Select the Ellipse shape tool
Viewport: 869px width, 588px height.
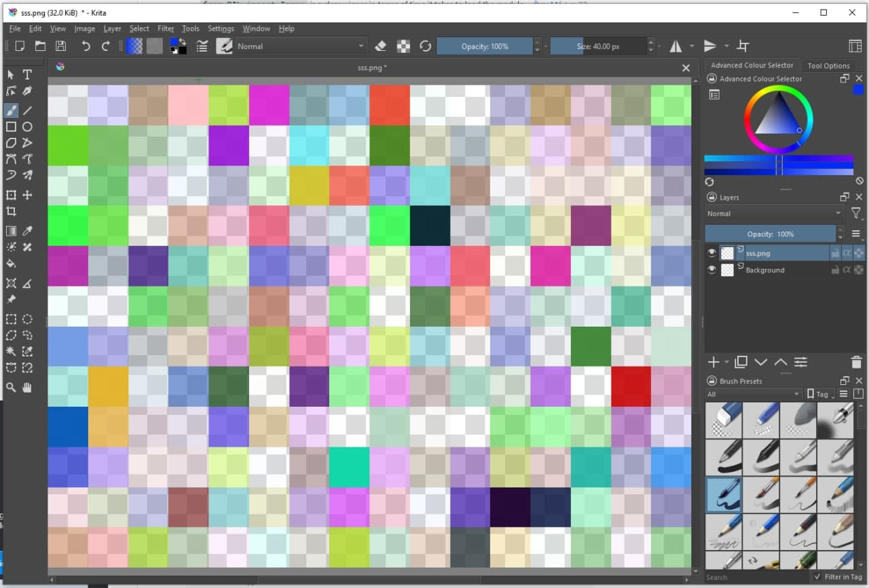[27, 126]
